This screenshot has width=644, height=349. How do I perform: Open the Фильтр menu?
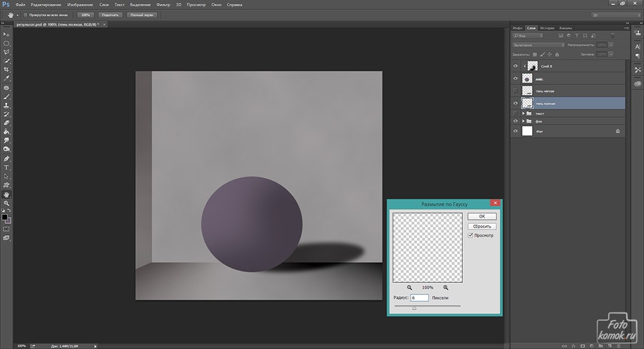(x=163, y=4)
